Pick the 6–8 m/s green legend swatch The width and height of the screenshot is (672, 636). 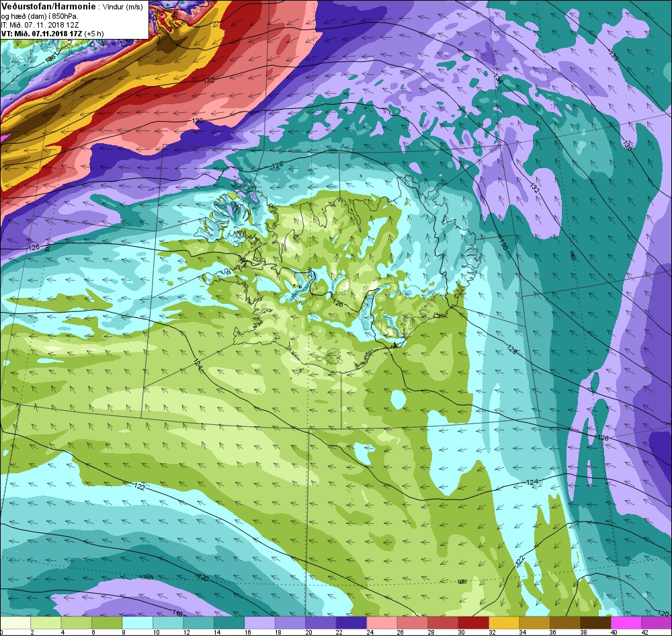tap(107, 623)
